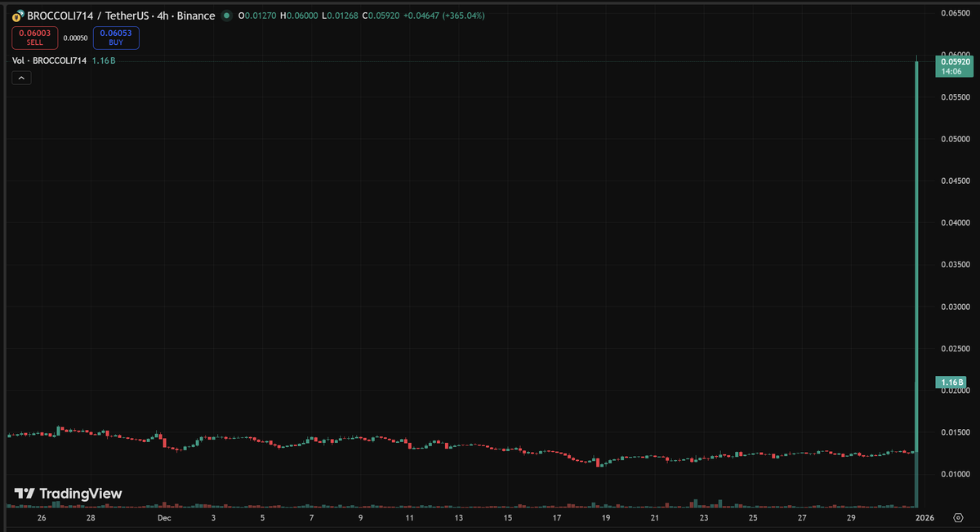Screen dimensions: 980x532
Task: Click the 3 date label on the time axis
Action: pyautogui.click(x=213, y=518)
